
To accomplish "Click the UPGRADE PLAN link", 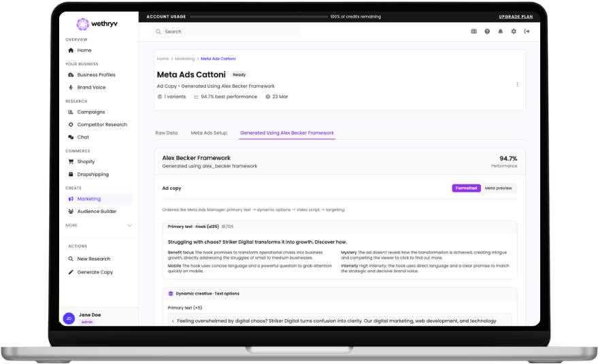I will coord(516,16).
